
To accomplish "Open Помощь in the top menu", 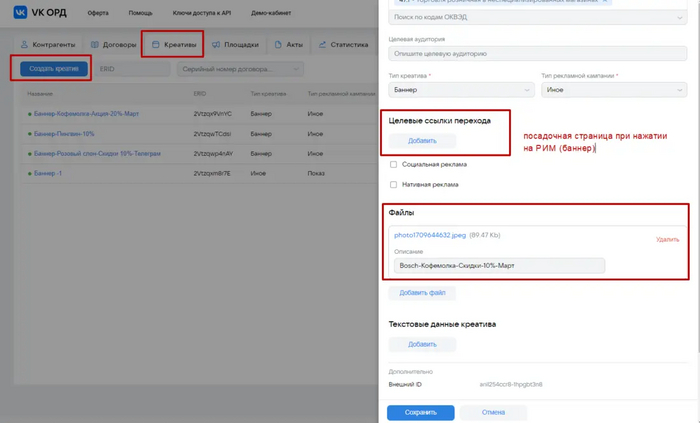I will (x=140, y=13).
